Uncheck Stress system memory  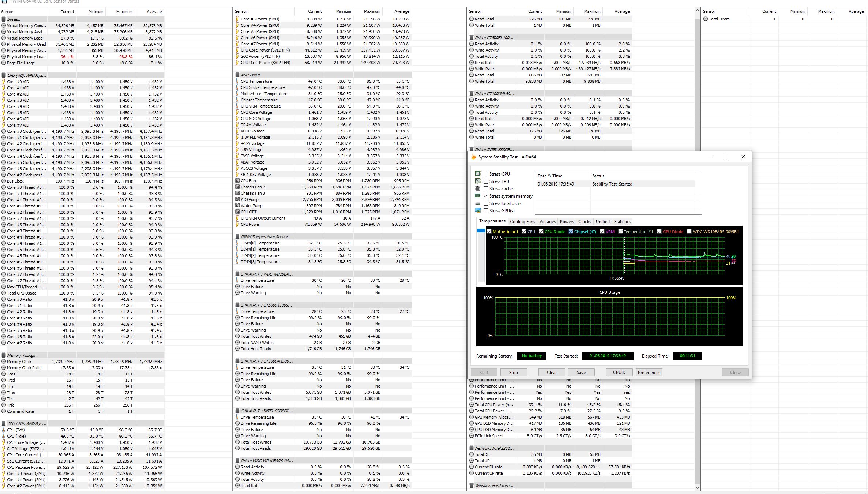pos(486,196)
